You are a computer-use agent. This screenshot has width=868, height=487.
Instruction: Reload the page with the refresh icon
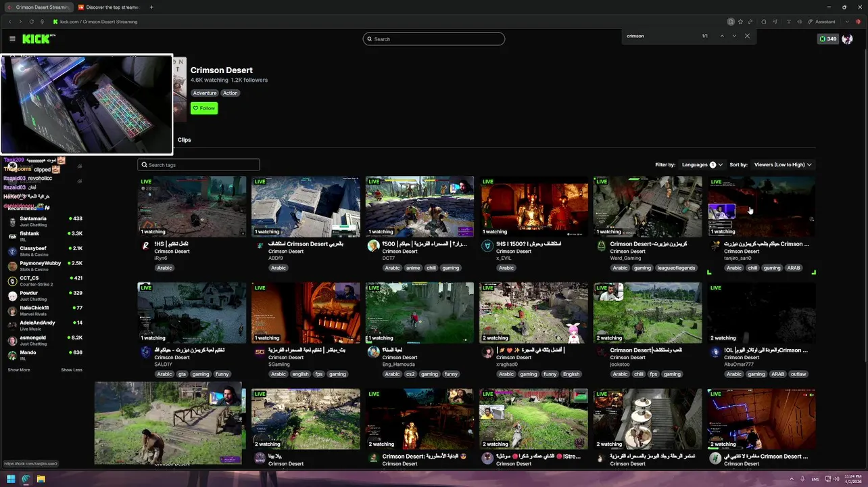[x=31, y=22]
